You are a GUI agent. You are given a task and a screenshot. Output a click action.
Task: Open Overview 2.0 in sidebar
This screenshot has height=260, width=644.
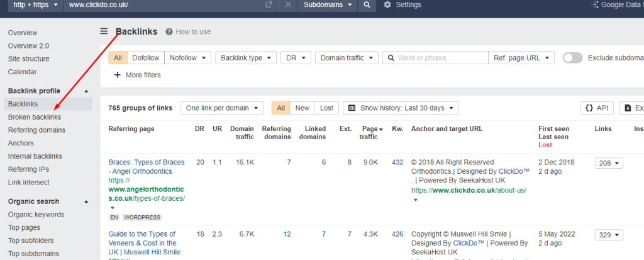(x=28, y=46)
